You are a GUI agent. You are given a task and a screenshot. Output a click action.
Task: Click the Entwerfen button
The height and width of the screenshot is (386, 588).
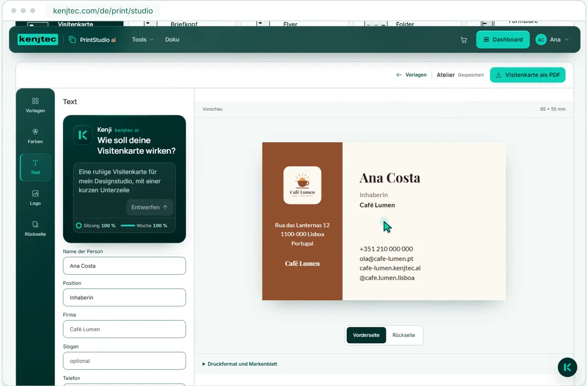[x=150, y=207]
